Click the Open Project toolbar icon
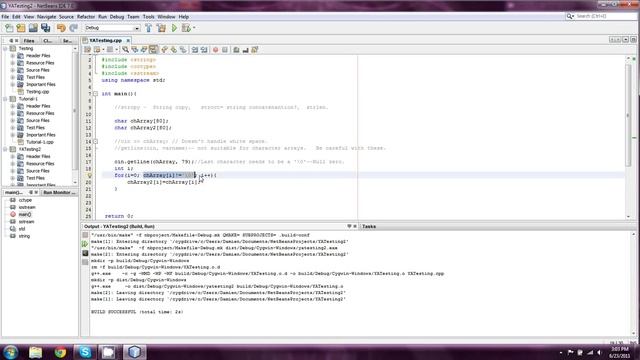Screen dimensions: 640x360 pyautogui.click(x=33, y=28)
